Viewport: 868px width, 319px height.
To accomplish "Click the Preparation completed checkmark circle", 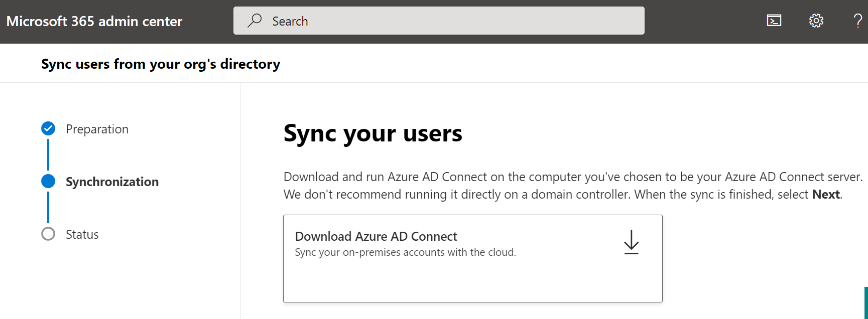I will pyautogui.click(x=48, y=129).
